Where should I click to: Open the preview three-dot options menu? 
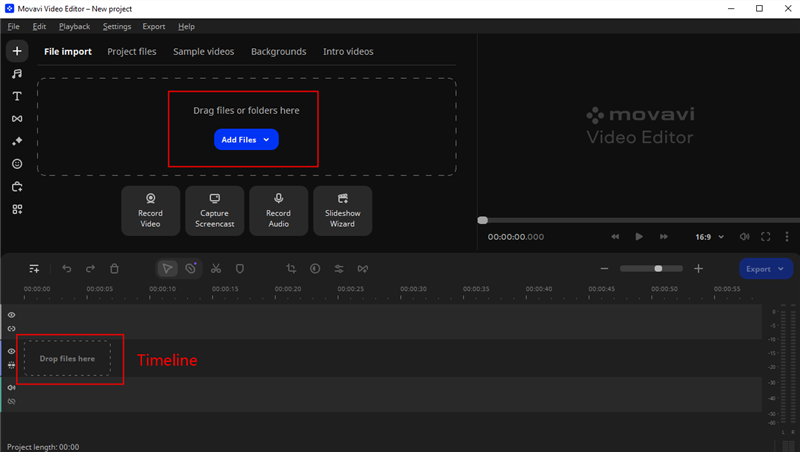coord(787,237)
